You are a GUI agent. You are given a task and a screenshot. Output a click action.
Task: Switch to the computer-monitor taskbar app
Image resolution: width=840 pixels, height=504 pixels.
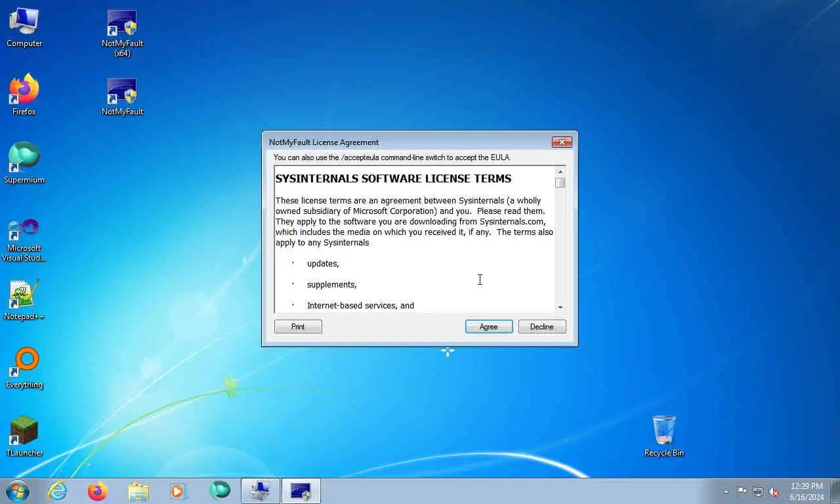261,491
